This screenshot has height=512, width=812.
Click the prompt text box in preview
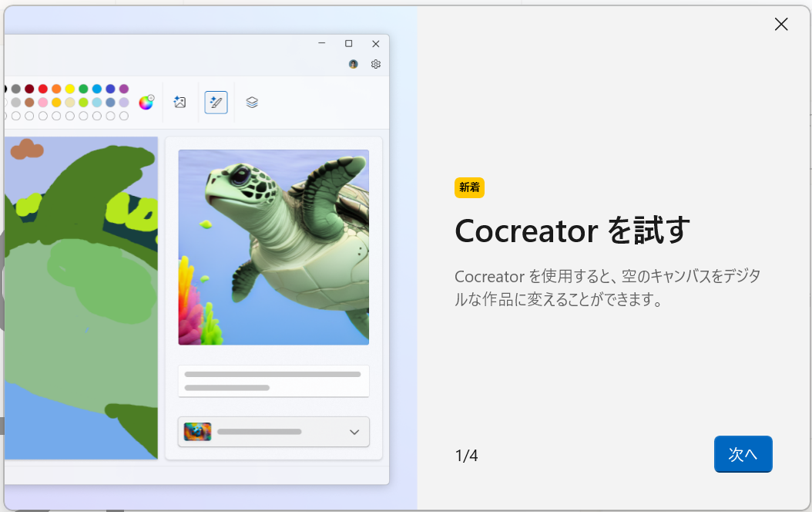pos(273,381)
